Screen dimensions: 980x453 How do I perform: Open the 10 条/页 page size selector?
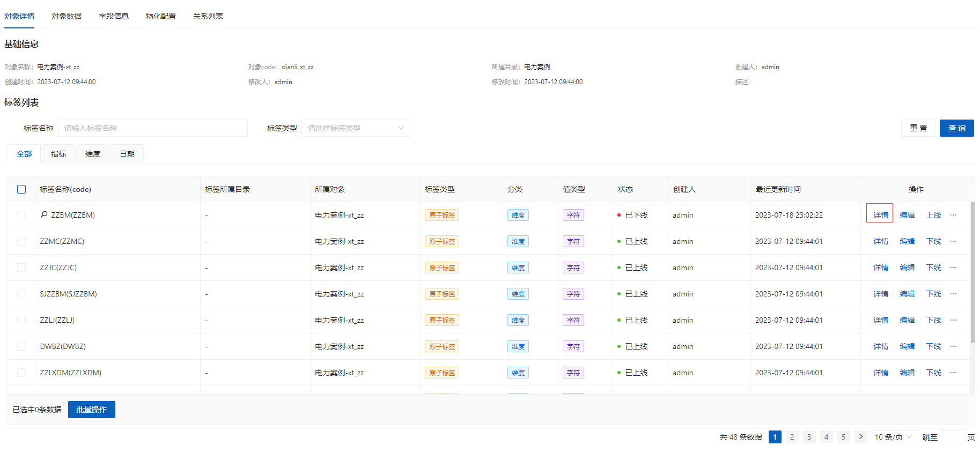coord(893,437)
